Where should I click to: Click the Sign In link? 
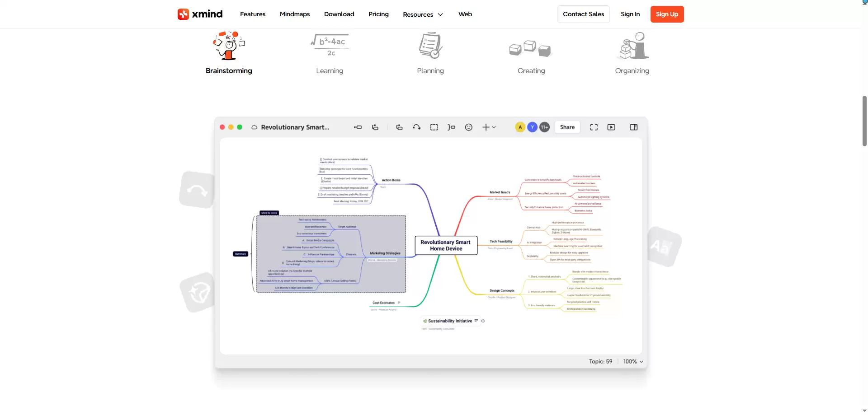coord(630,14)
